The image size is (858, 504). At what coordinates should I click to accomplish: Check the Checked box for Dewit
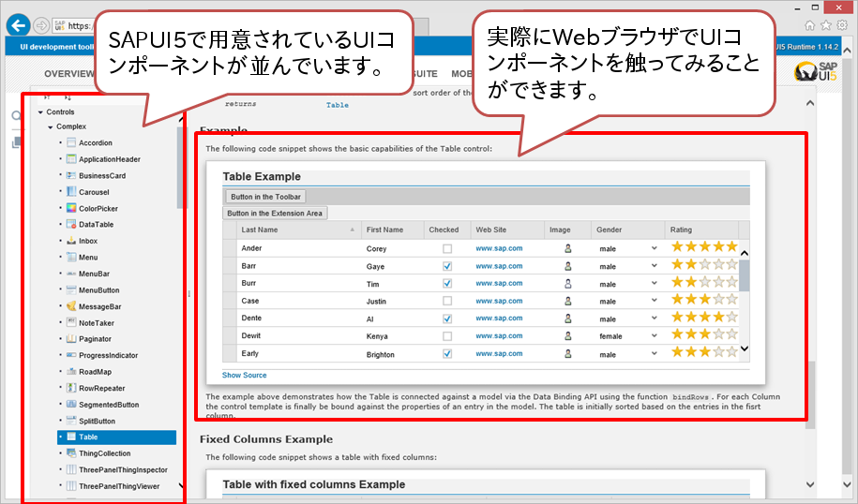tap(447, 336)
